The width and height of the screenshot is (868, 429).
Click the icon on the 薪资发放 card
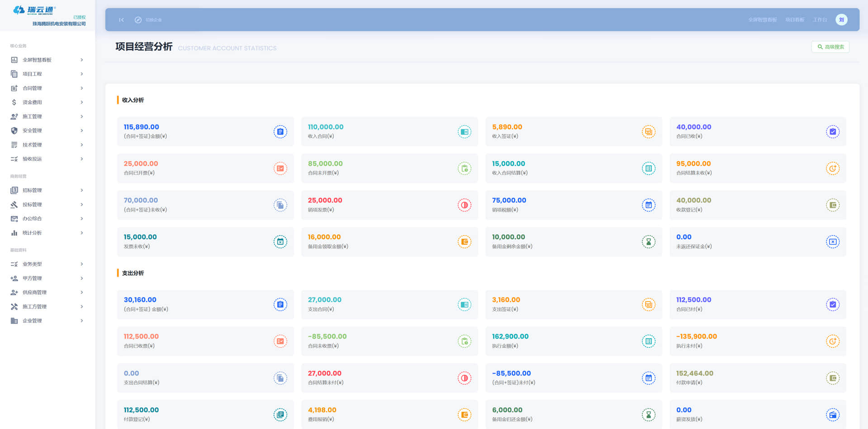(832, 415)
